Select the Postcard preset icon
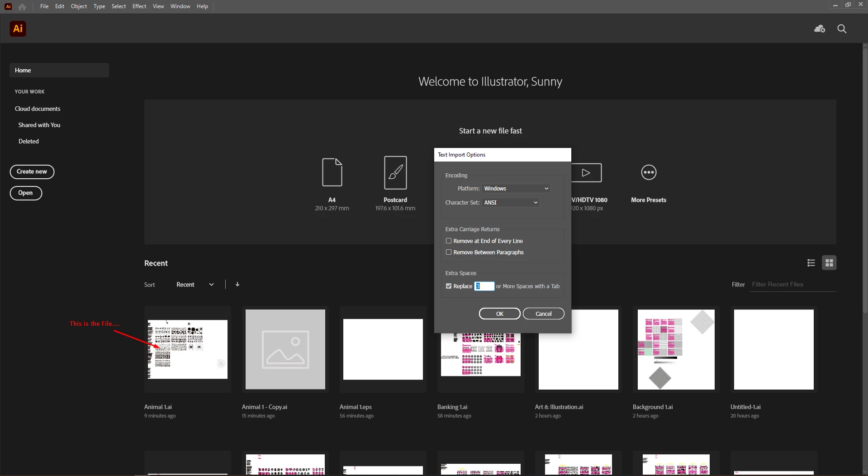 pyautogui.click(x=395, y=172)
